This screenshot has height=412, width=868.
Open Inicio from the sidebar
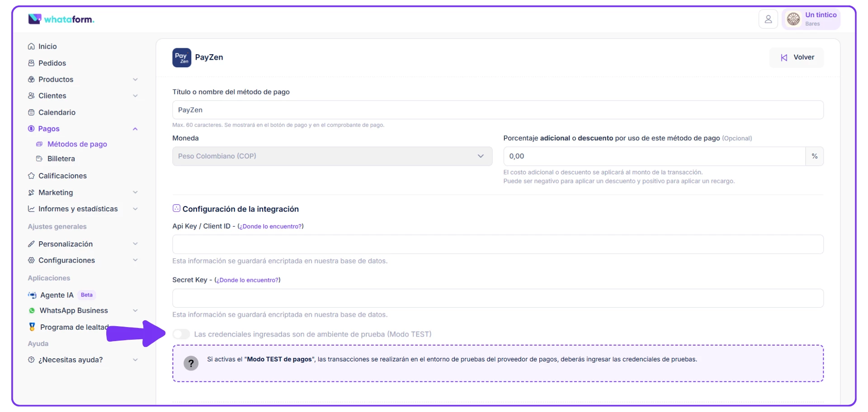[47, 47]
